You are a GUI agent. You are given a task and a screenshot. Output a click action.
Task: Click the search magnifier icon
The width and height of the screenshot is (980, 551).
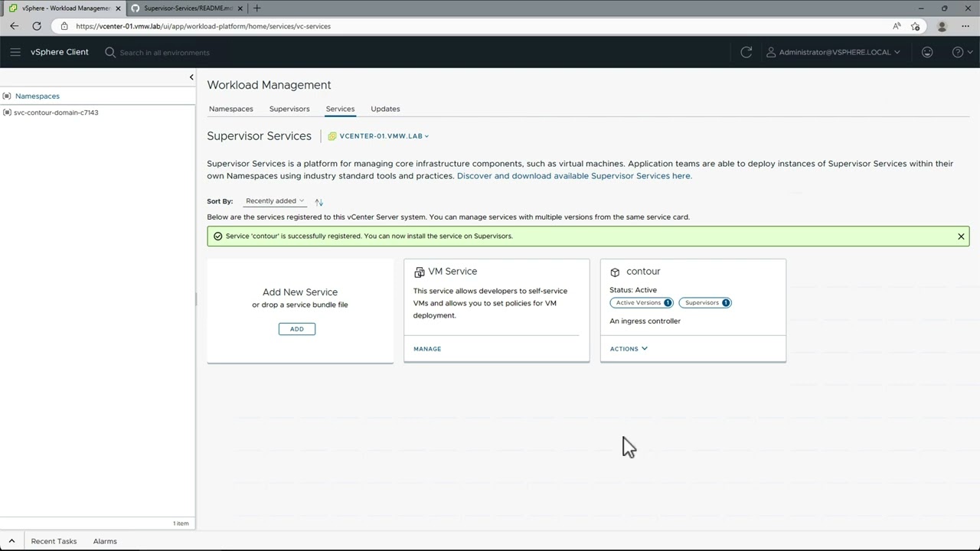tap(110, 52)
